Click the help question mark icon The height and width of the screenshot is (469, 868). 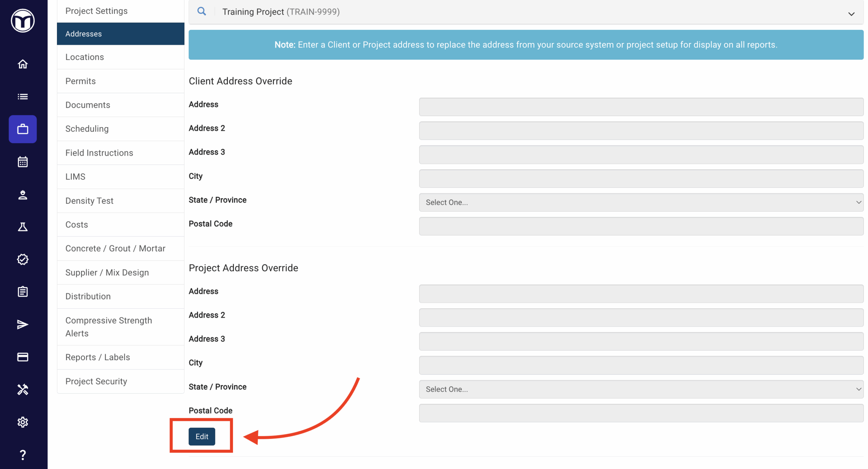(x=23, y=454)
